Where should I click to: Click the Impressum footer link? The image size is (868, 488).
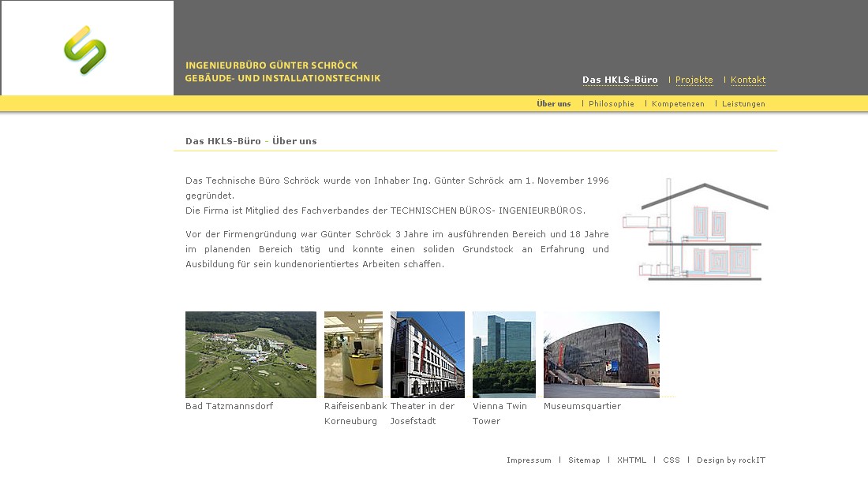[529, 460]
